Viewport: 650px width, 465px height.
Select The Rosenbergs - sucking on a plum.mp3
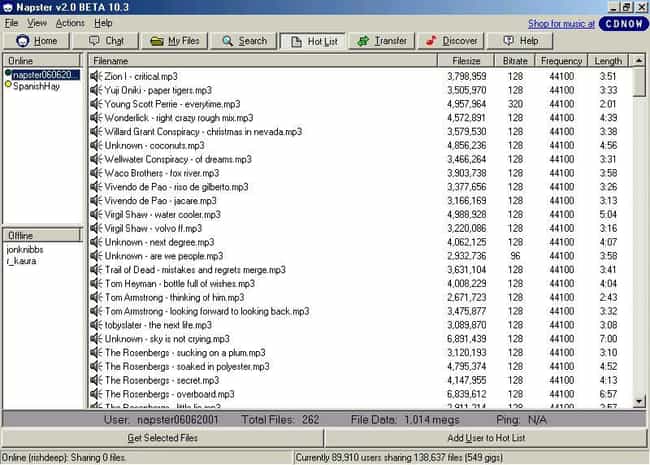pos(185,352)
